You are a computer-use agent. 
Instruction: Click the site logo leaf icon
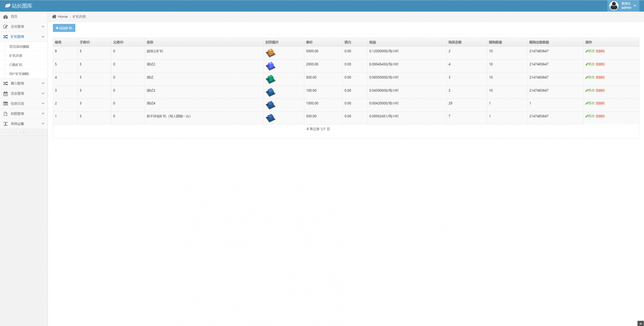point(8,6)
